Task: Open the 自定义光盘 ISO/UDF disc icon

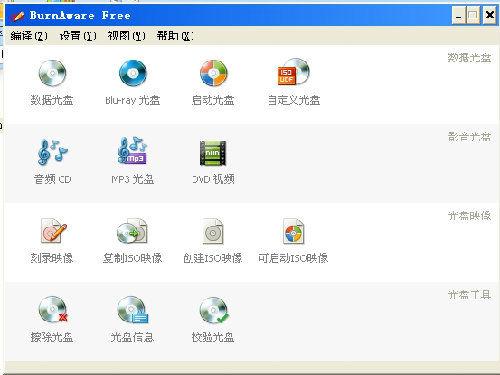Action: pyautogui.click(x=294, y=72)
